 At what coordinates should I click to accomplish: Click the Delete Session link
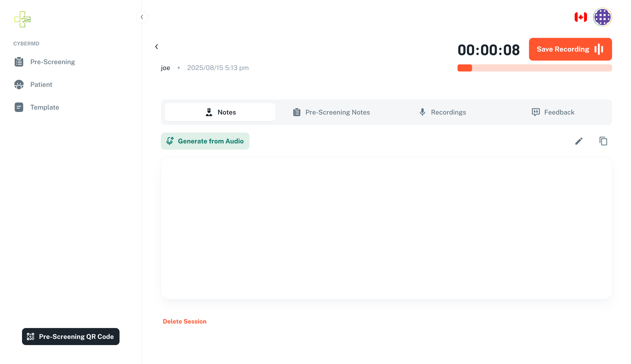(x=185, y=321)
